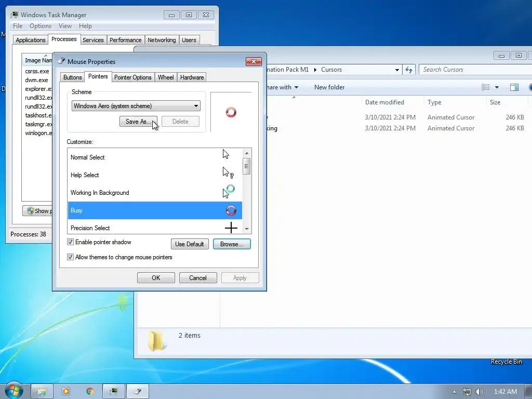Choose the Precision Select crosshair icon

231,228
